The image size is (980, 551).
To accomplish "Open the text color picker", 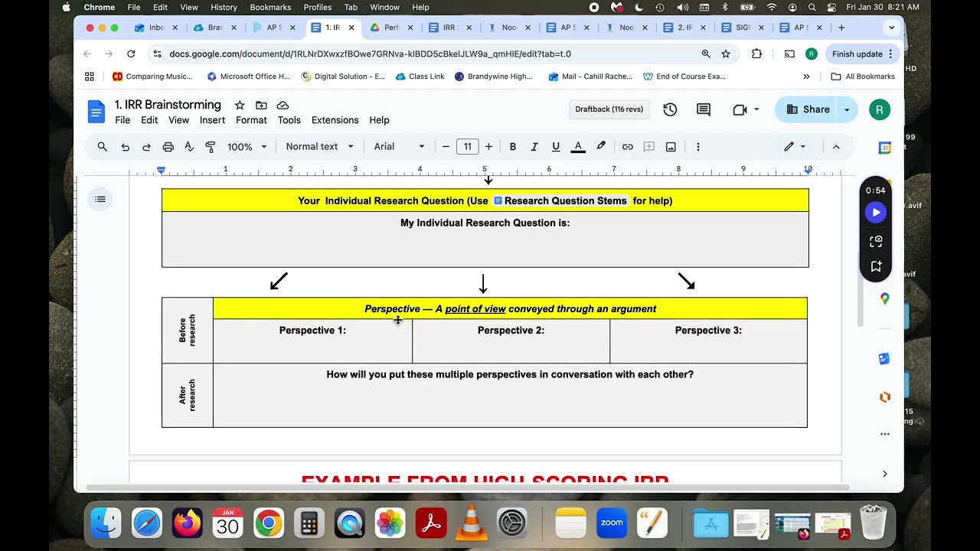I will point(578,147).
